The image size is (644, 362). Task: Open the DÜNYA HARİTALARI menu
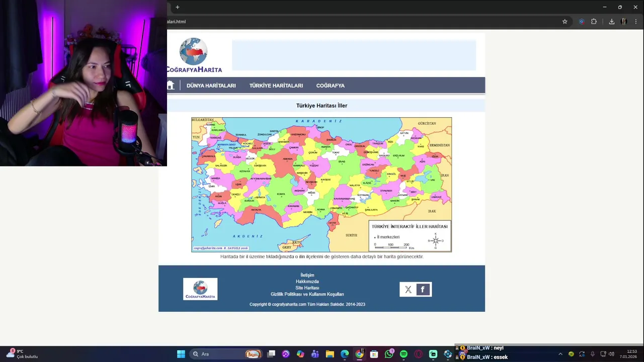tap(211, 85)
